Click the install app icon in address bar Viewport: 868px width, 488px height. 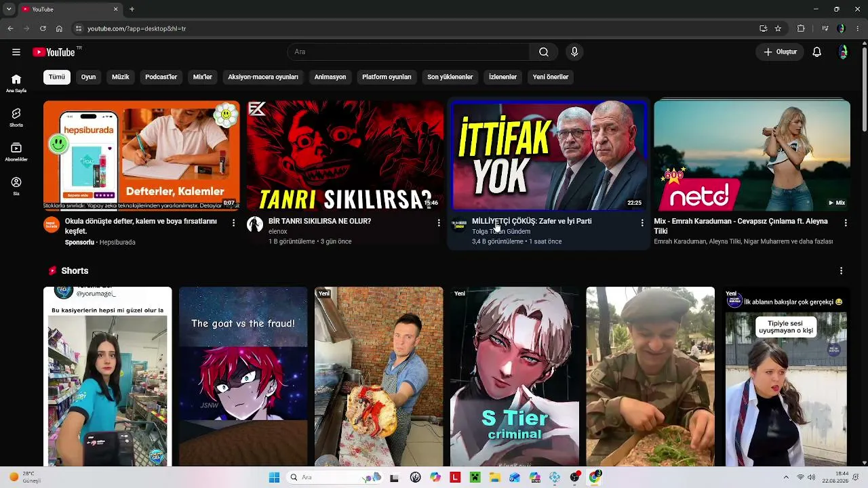[x=764, y=28]
